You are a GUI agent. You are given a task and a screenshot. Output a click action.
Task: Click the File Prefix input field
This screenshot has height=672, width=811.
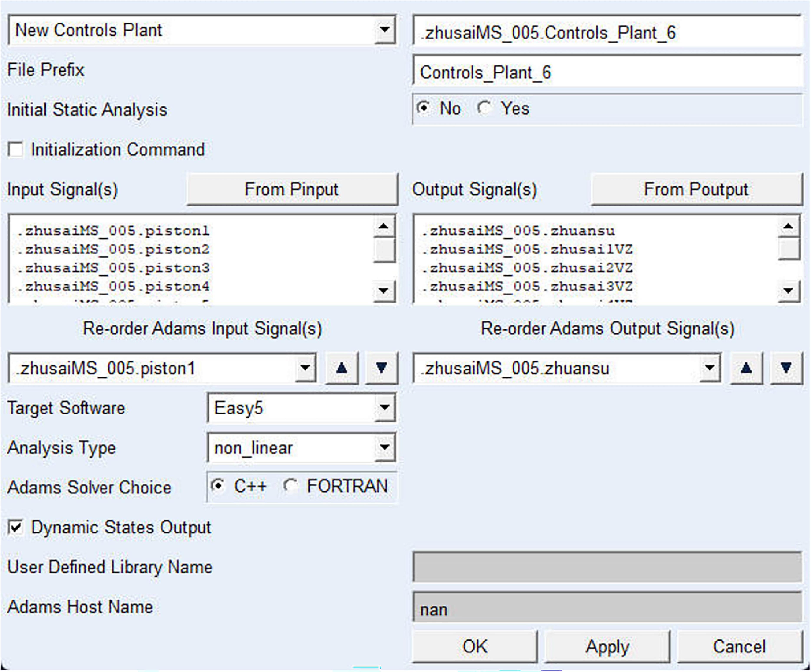[x=608, y=71]
